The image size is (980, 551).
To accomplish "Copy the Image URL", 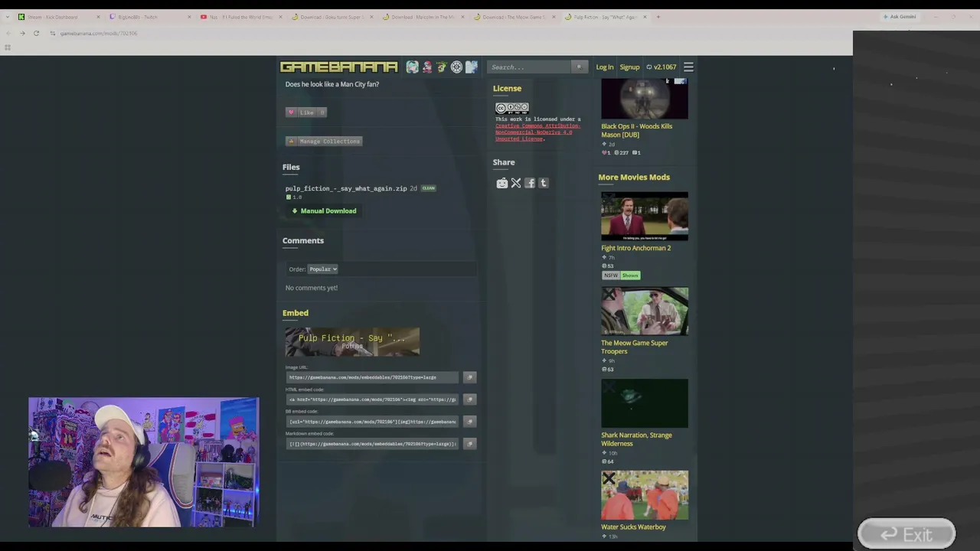I will pos(469,377).
